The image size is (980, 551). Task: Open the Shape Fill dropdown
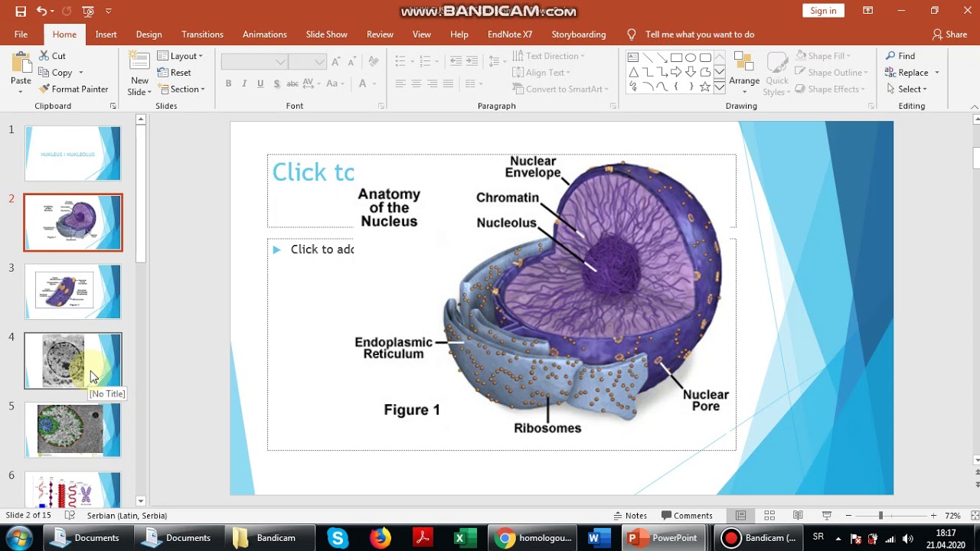(823, 56)
